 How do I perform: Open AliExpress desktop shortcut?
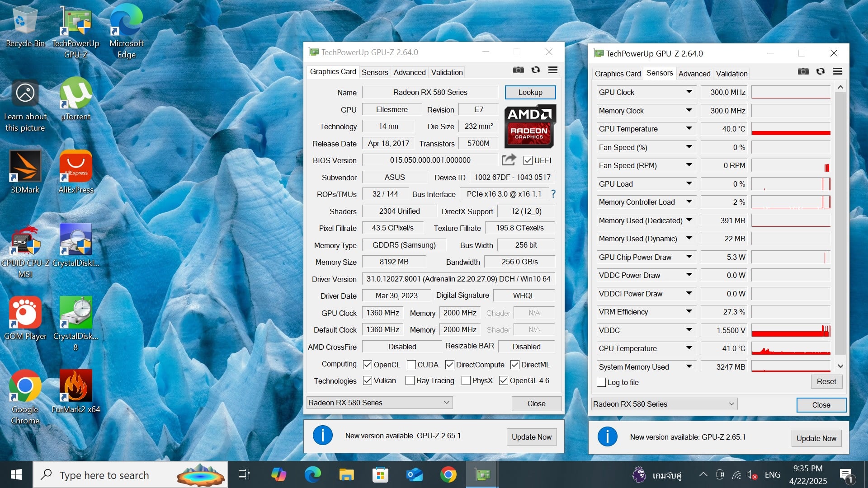(76, 172)
